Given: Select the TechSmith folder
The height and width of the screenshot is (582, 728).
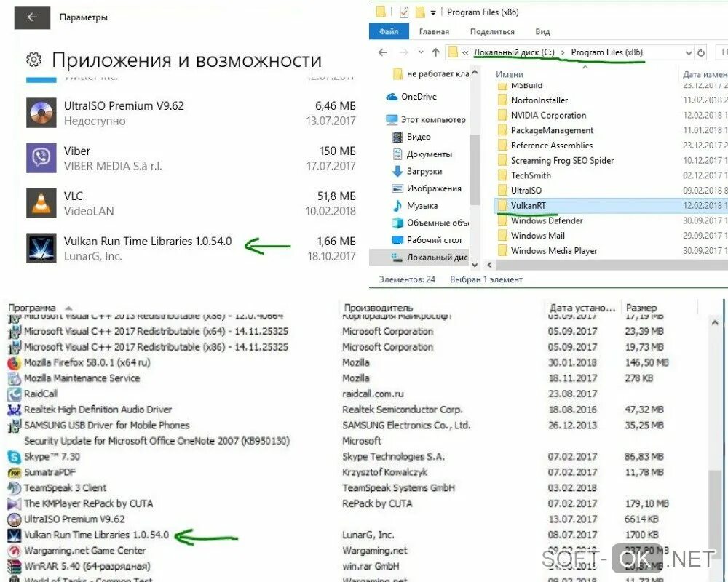Looking at the screenshot, I should pos(524,175).
